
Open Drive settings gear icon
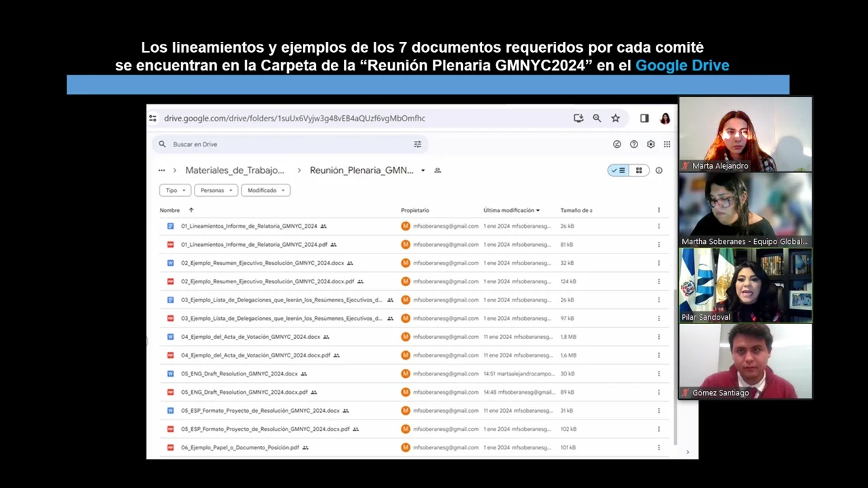click(650, 144)
